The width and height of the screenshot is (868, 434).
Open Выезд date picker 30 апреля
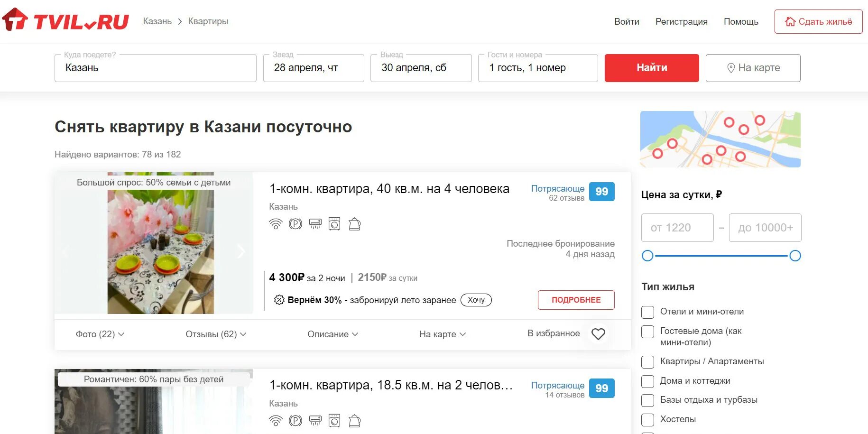point(421,68)
